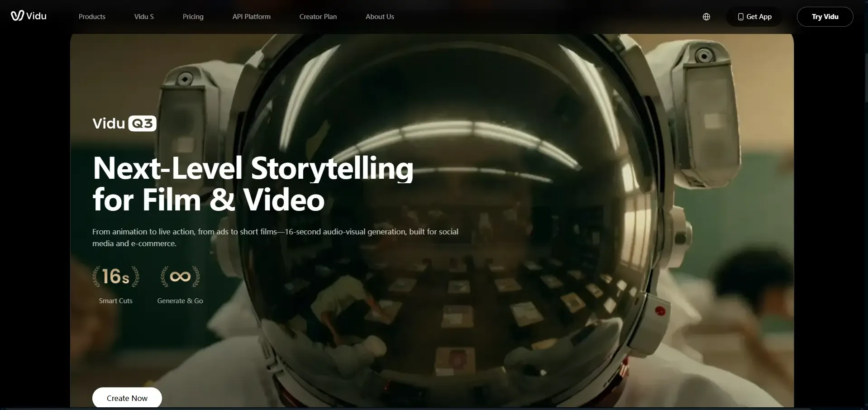Open the Creator Plan page
868x410 pixels.
click(x=318, y=17)
